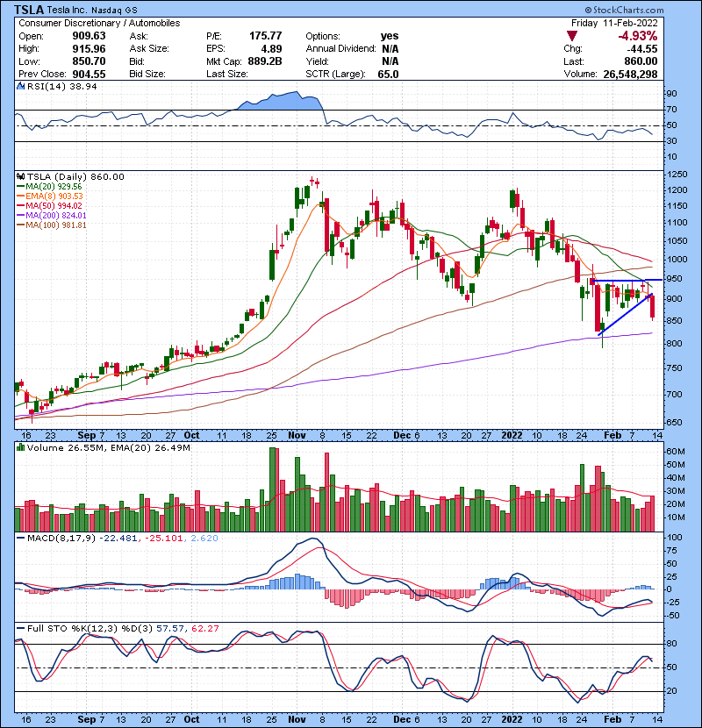702x728 pixels.
Task: Click the MACD(8,17,9) legend icon
Action: point(18,538)
